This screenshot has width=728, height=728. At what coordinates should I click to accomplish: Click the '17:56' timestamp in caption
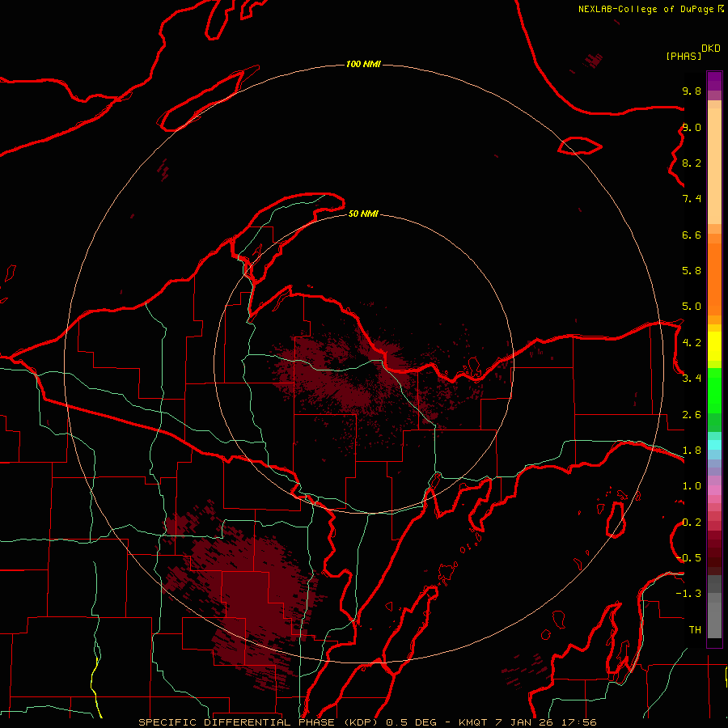coord(578,722)
